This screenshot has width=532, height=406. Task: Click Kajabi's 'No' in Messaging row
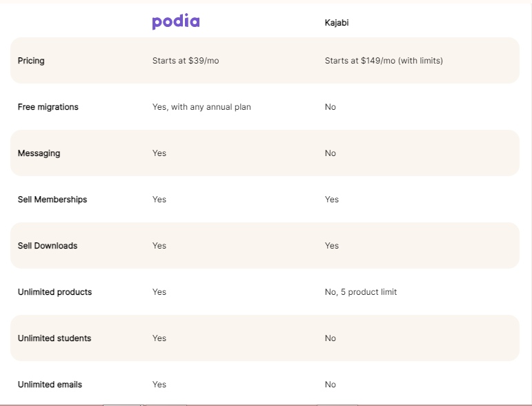330,153
